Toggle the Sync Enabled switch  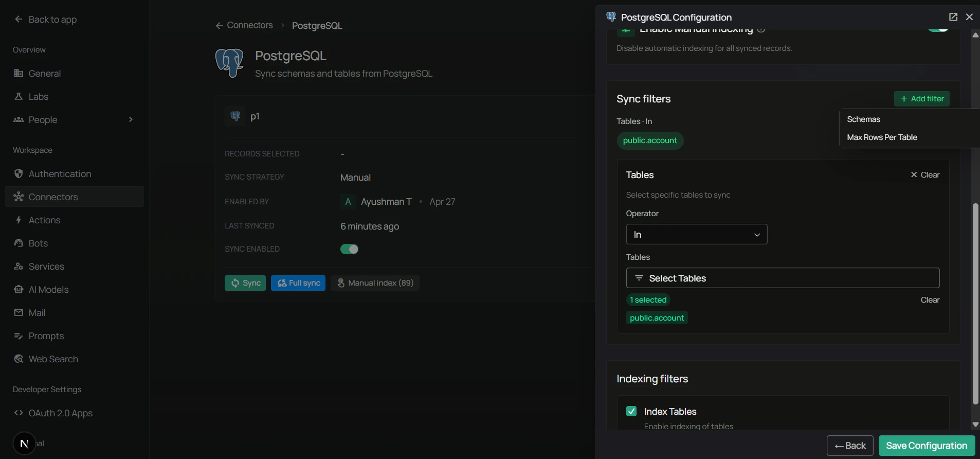click(x=349, y=249)
